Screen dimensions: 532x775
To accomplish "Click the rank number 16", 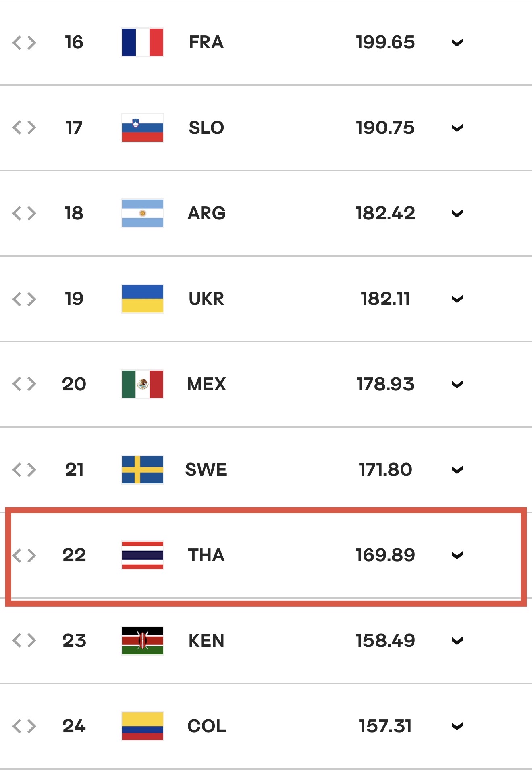I will pyautogui.click(x=74, y=42).
